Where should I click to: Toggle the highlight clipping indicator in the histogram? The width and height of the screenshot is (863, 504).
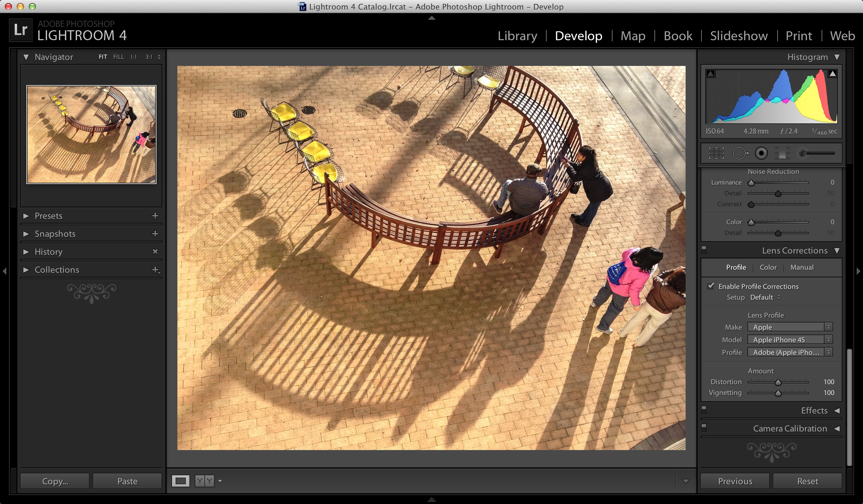(832, 74)
